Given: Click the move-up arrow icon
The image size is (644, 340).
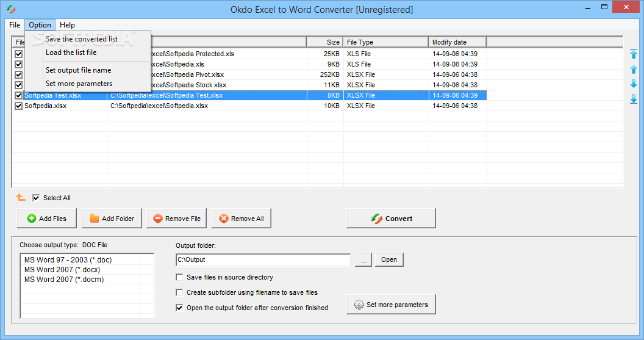Looking at the screenshot, I should pyautogui.click(x=634, y=69).
